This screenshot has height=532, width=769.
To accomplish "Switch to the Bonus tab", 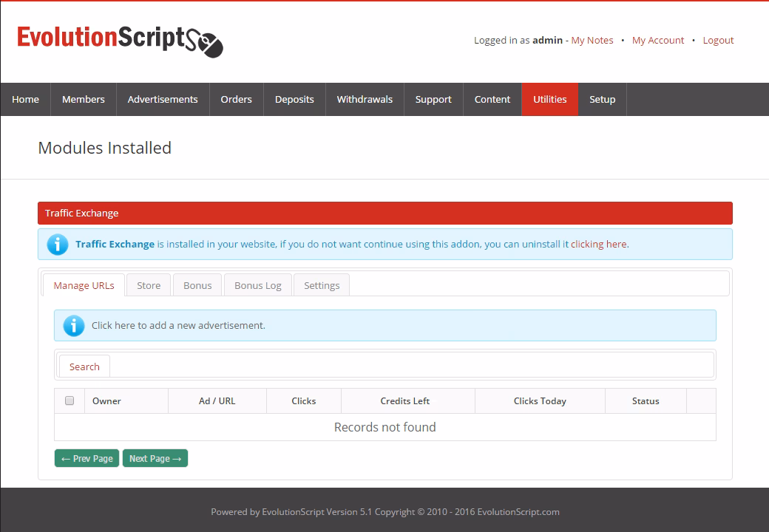I will tap(197, 285).
